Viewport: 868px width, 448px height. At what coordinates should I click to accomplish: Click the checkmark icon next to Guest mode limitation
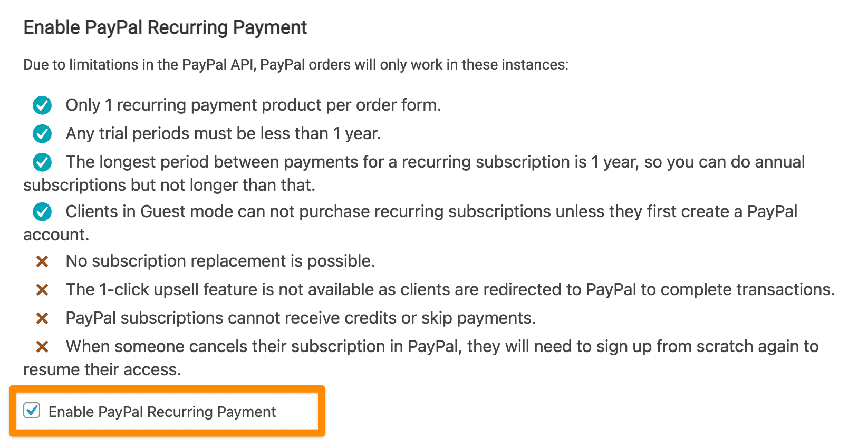tap(42, 212)
